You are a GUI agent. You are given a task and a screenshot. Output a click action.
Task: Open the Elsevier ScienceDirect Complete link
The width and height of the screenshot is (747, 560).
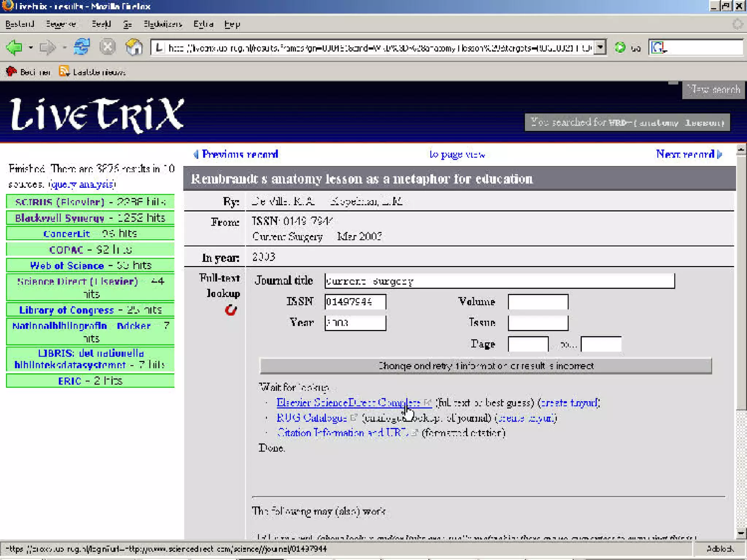click(x=348, y=402)
